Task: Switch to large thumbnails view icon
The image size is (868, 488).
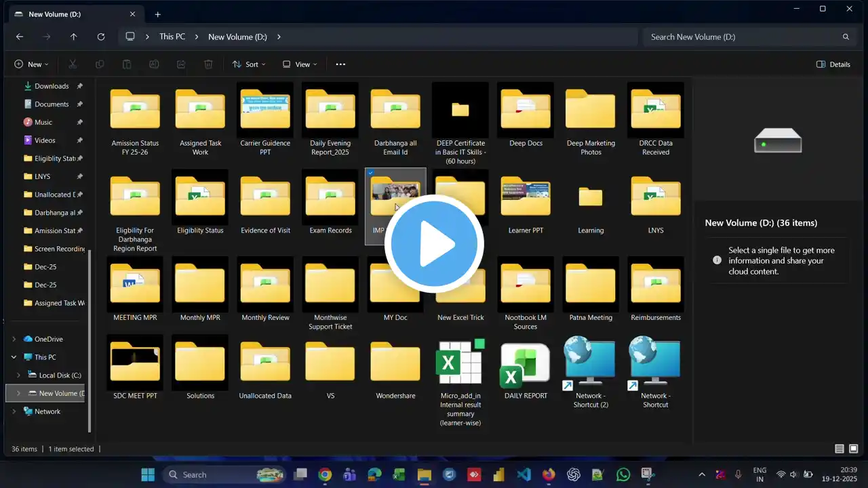Action: (x=854, y=449)
